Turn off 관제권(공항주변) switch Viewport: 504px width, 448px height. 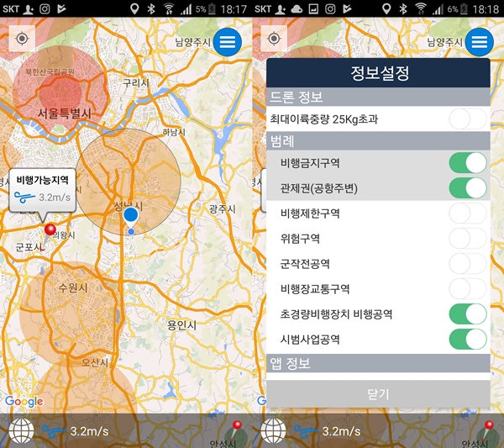(468, 187)
